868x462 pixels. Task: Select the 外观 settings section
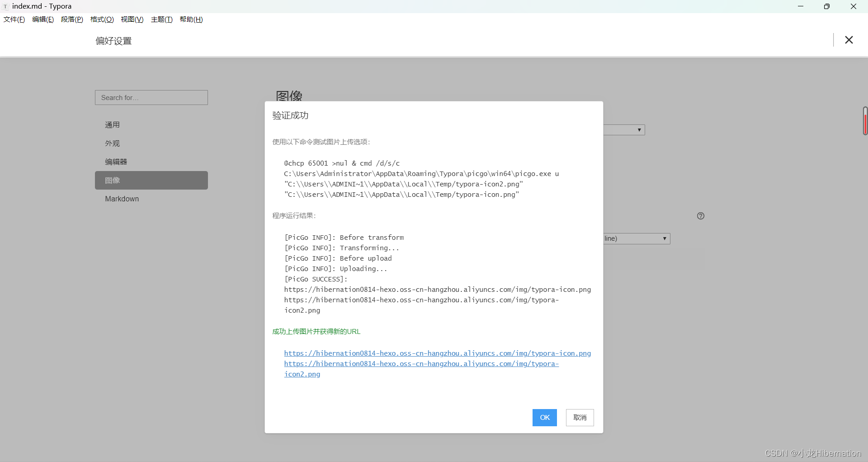point(112,143)
